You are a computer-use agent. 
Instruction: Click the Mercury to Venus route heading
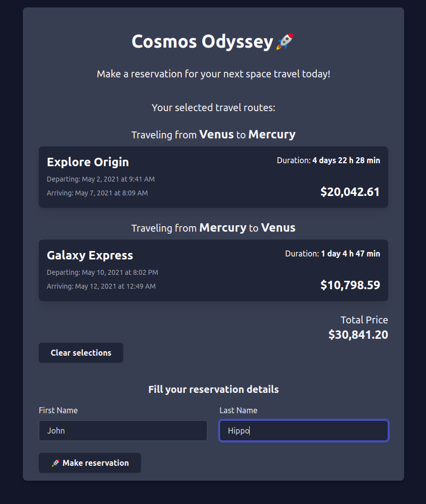click(213, 228)
